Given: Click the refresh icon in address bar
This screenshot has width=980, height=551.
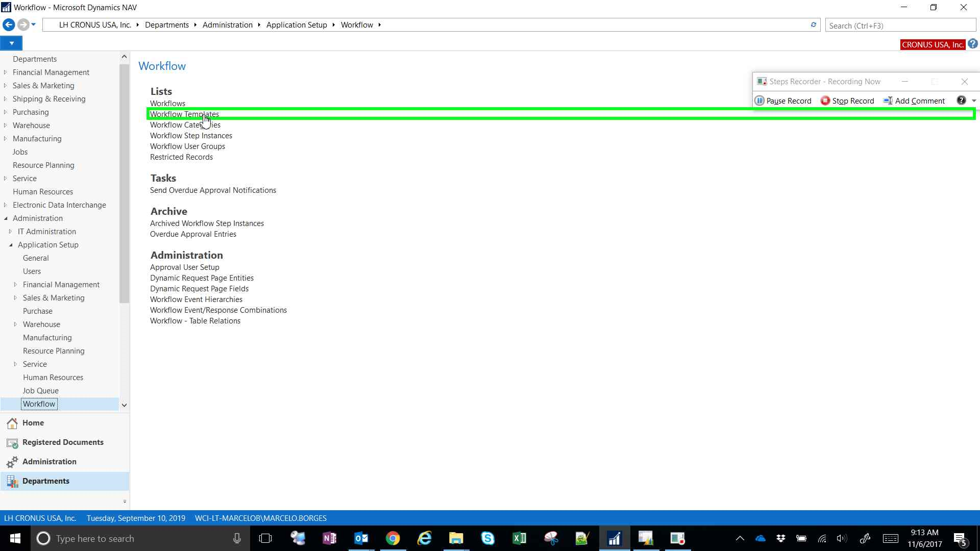Looking at the screenshot, I should (x=813, y=25).
